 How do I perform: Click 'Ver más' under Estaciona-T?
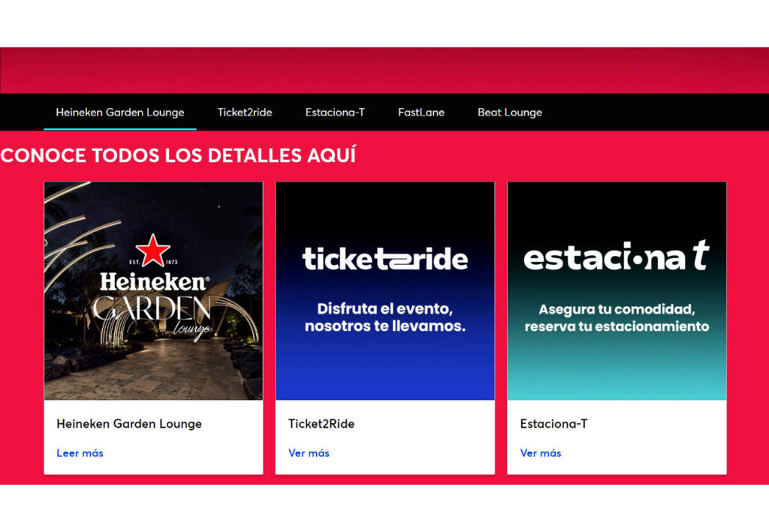point(541,453)
